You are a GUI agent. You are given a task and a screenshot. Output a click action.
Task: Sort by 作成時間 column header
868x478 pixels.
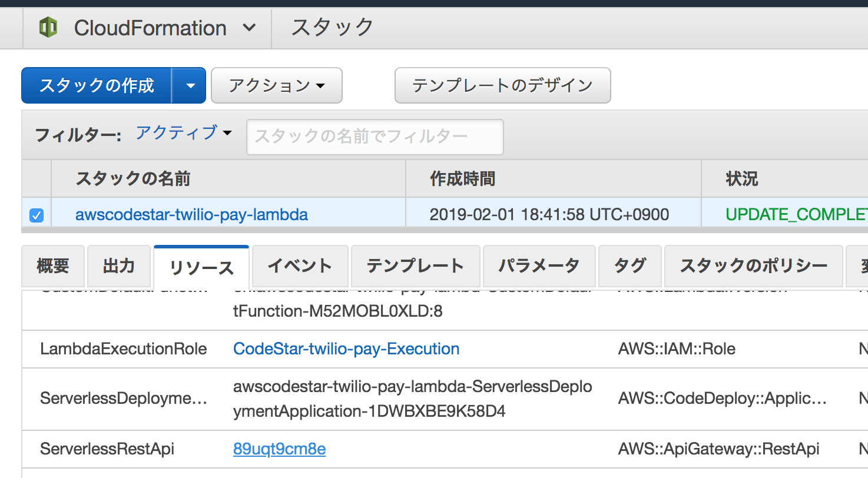point(462,178)
